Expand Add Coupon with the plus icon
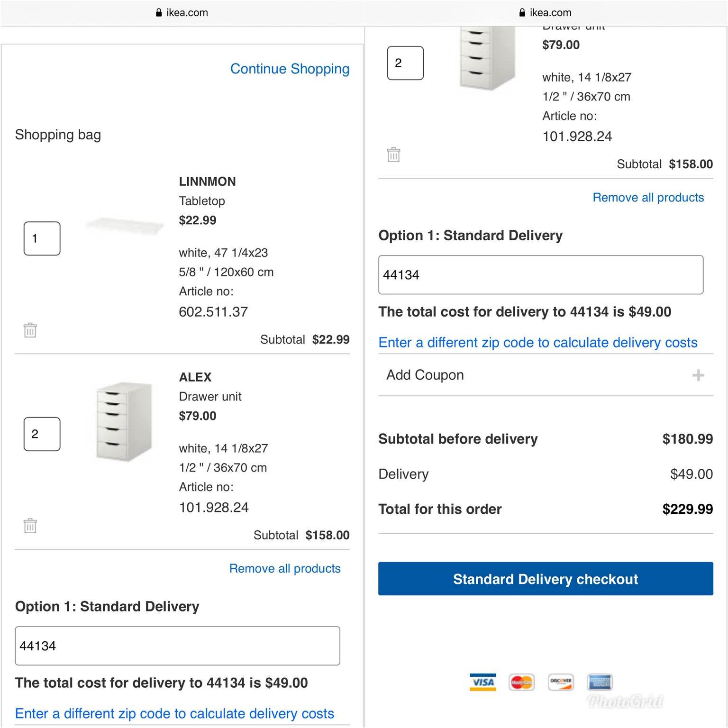 [698, 375]
